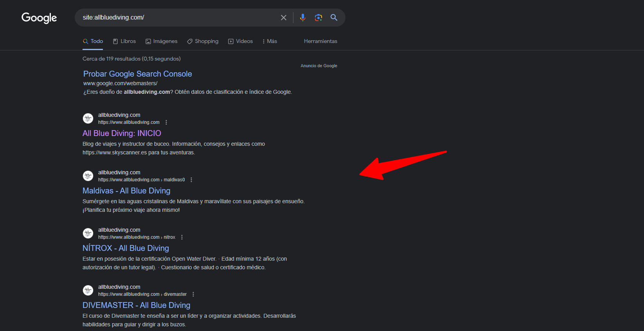The width and height of the screenshot is (644, 331).
Task: Open three-dot menu beside maldivas0 URL
Action: (x=191, y=180)
